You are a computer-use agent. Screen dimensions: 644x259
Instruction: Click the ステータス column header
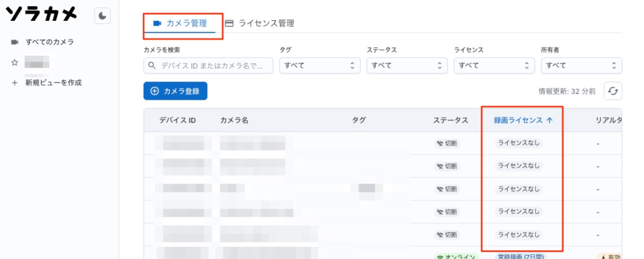pos(451,120)
